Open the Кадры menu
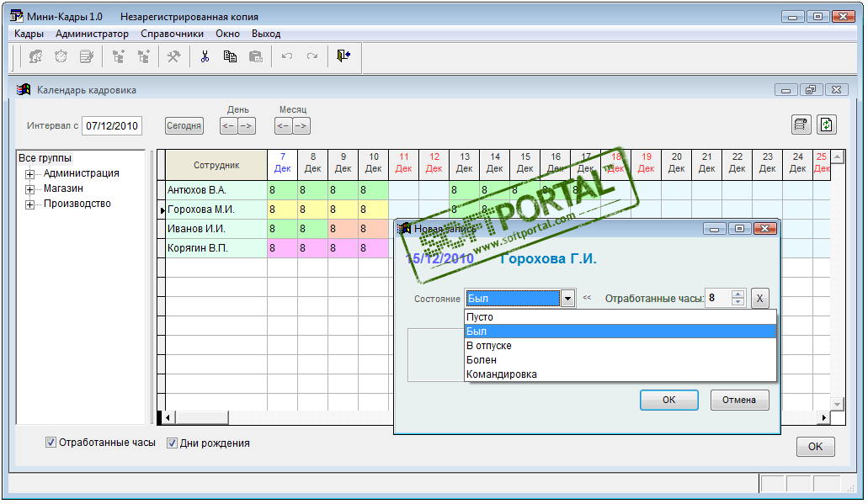The image size is (868, 504). coord(29,34)
